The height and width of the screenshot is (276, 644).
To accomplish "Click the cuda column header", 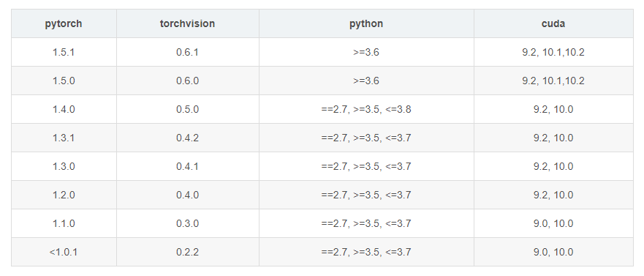I will point(553,23).
